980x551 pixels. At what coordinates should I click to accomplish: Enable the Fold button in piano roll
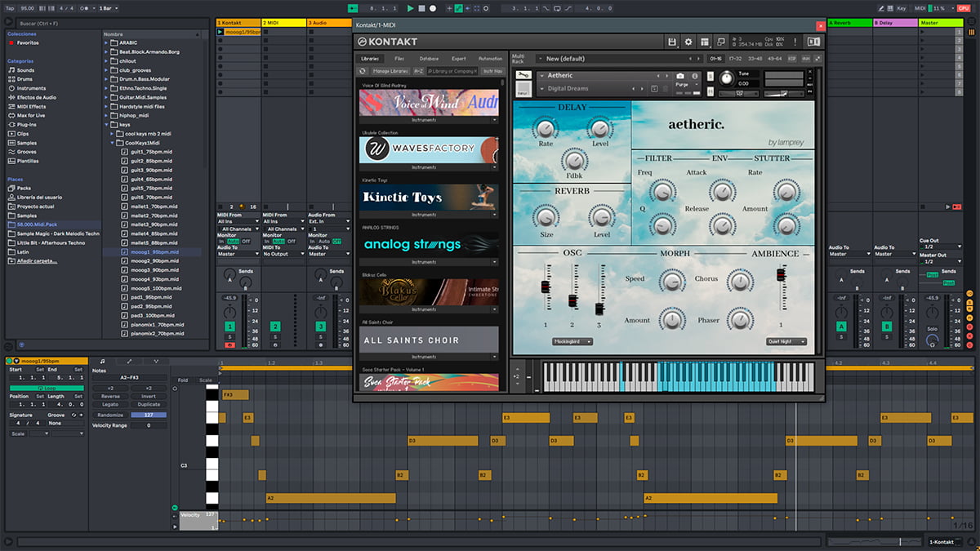coord(183,380)
